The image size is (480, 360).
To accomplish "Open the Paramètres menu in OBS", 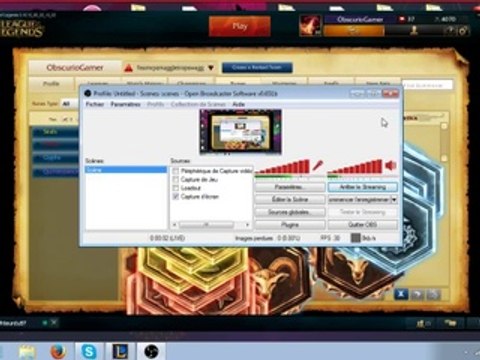I will point(125,104).
